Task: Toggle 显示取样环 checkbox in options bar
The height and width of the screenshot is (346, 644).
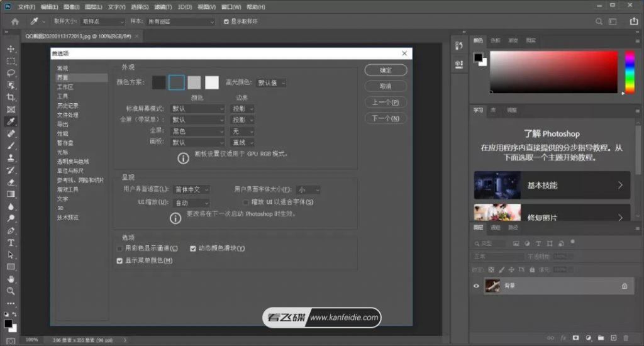Action: (226, 21)
